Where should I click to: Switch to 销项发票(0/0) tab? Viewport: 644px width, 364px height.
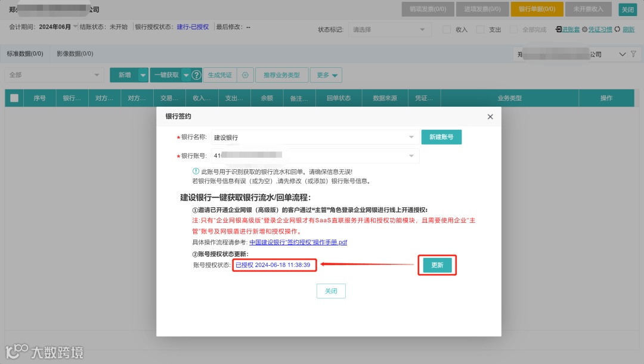click(x=428, y=9)
